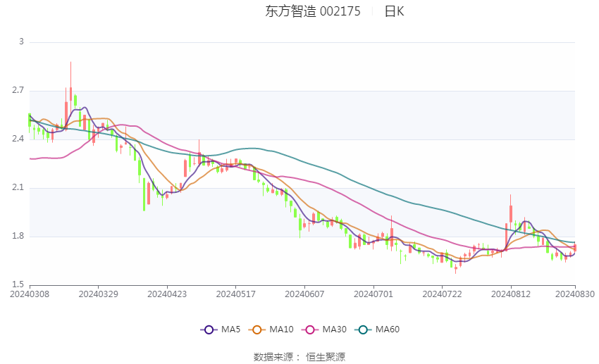Click the 20240812 date axis label
This screenshot has height=364, width=599.
pos(511,294)
